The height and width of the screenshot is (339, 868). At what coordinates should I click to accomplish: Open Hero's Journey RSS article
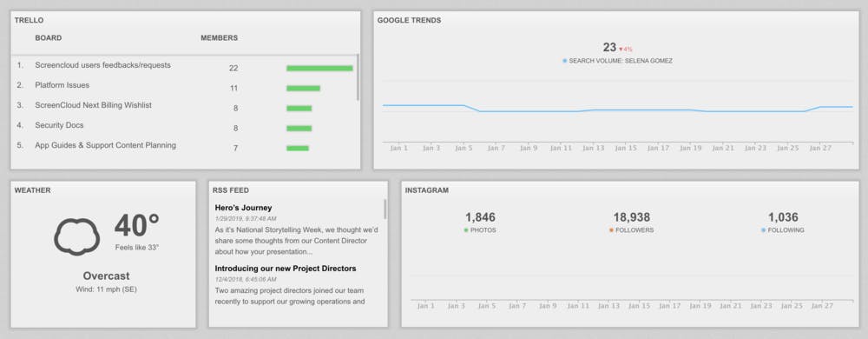tap(244, 208)
